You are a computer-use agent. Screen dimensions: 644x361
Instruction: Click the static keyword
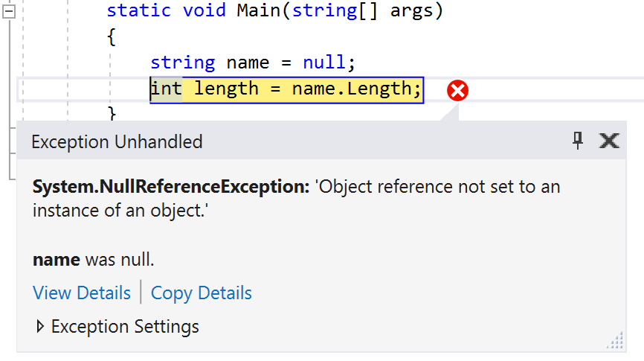pyautogui.click(x=139, y=10)
